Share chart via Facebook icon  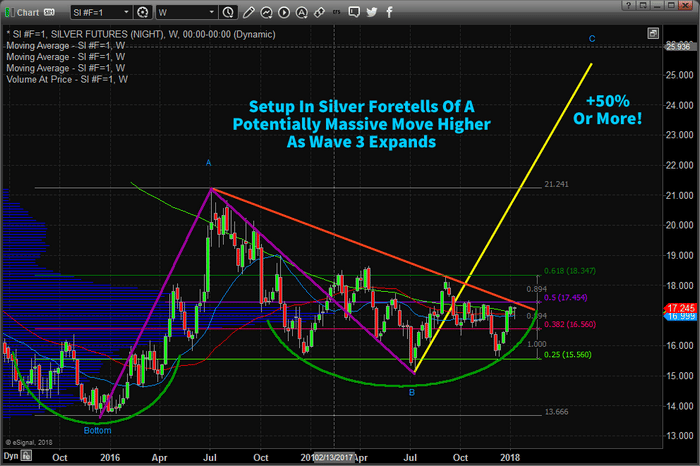tap(389, 12)
